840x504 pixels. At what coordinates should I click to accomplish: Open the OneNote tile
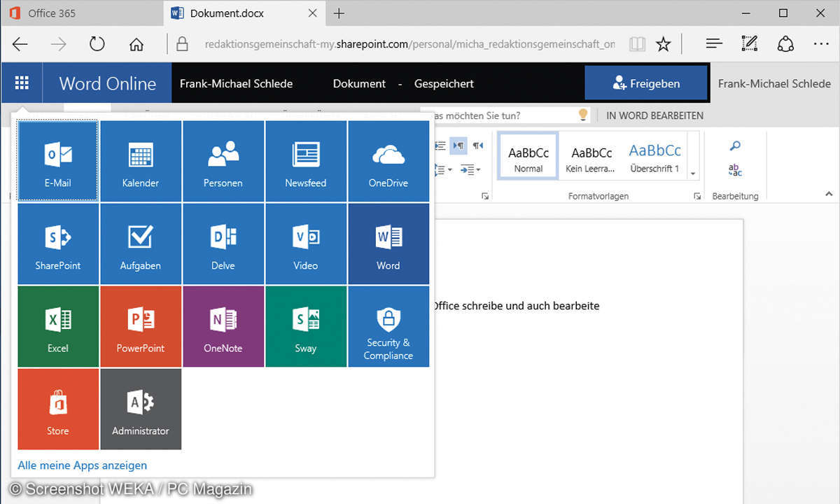223,326
